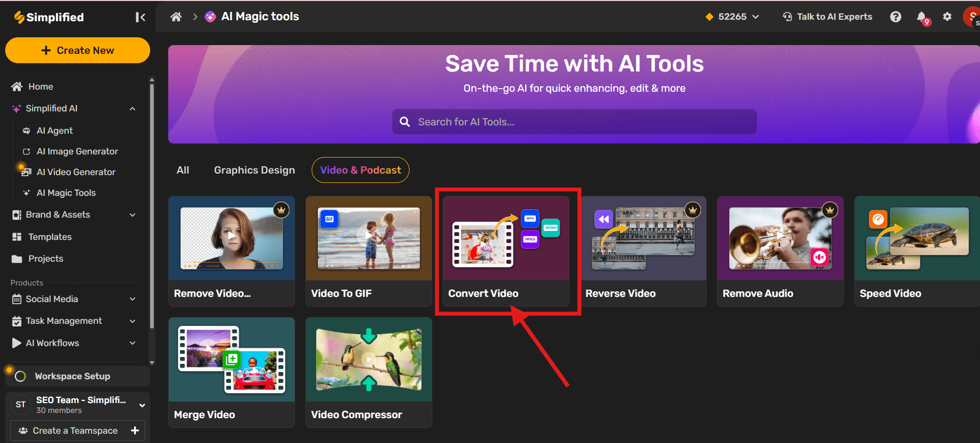The image size is (980, 443).
Task: Select the Graphics Design tab
Action: [x=254, y=170]
